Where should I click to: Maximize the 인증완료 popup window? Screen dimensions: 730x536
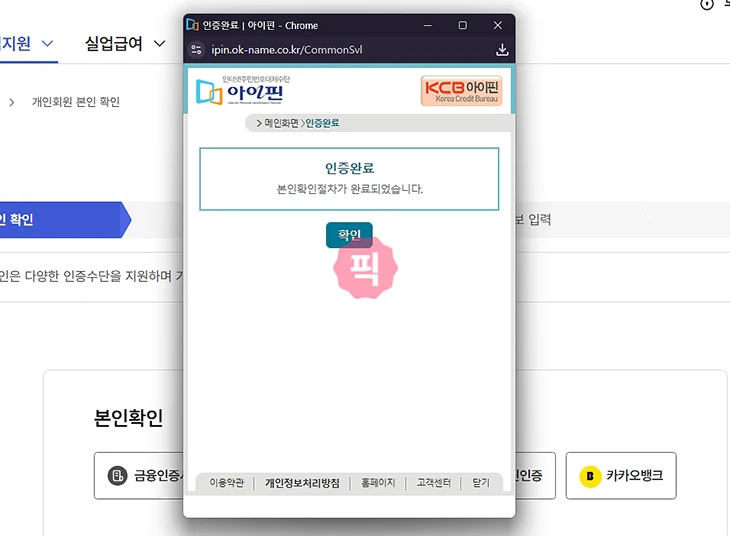462,25
